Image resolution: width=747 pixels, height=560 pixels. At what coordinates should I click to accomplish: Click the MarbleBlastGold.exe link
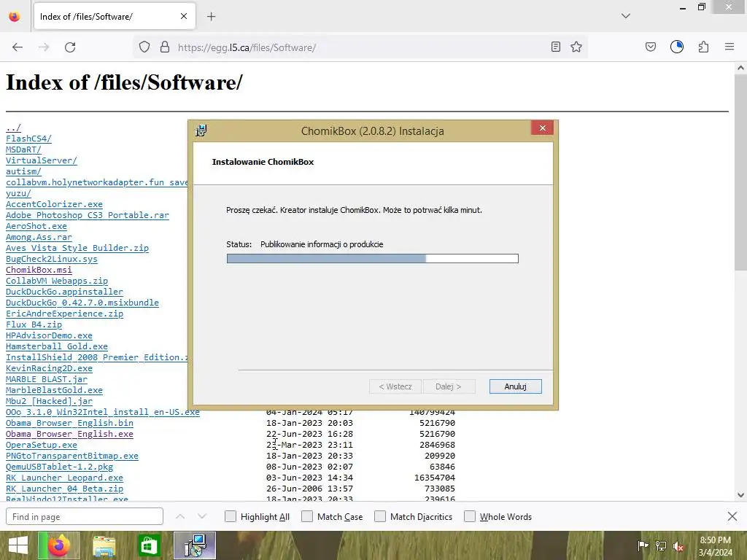[x=54, y=391]
